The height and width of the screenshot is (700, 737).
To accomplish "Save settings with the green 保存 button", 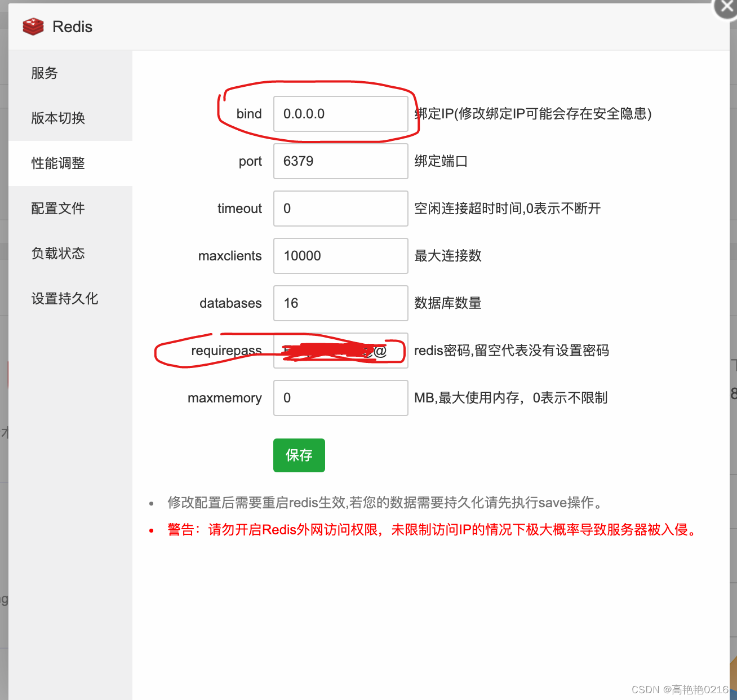I will (x=299, y=455).
